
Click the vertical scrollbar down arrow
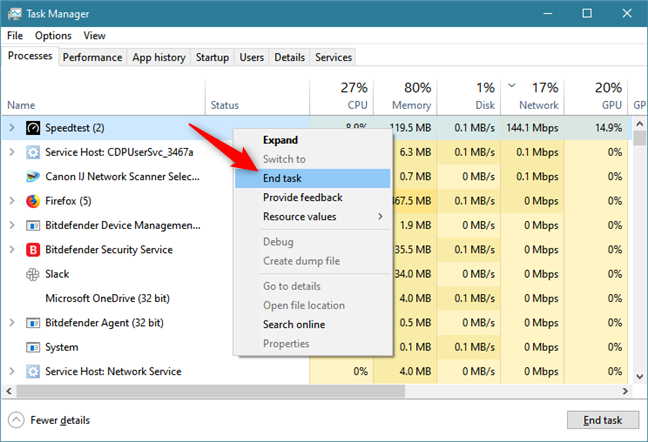click(x=639, y=376)
